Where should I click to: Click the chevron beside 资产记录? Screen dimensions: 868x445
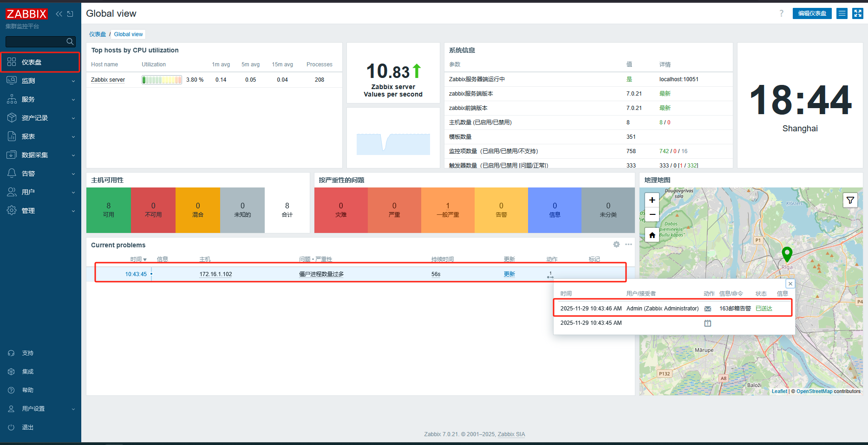pyautogui.click(x=73, y=118)
